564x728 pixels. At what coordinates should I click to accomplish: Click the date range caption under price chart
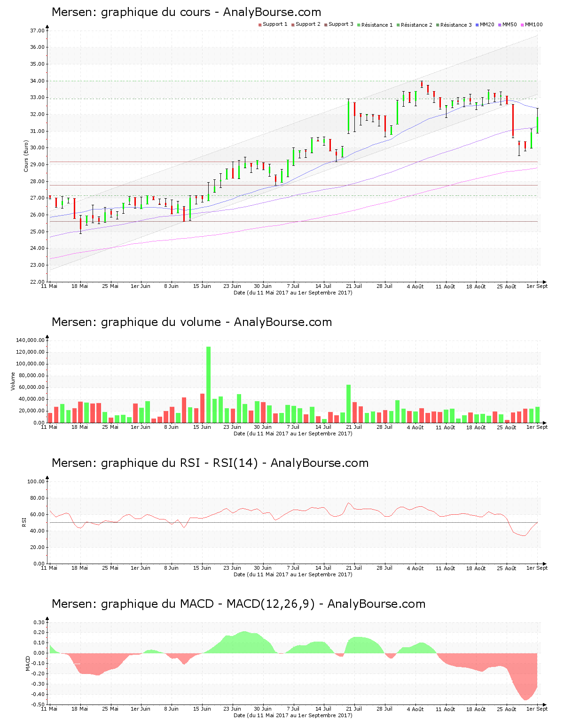point(293,293)
